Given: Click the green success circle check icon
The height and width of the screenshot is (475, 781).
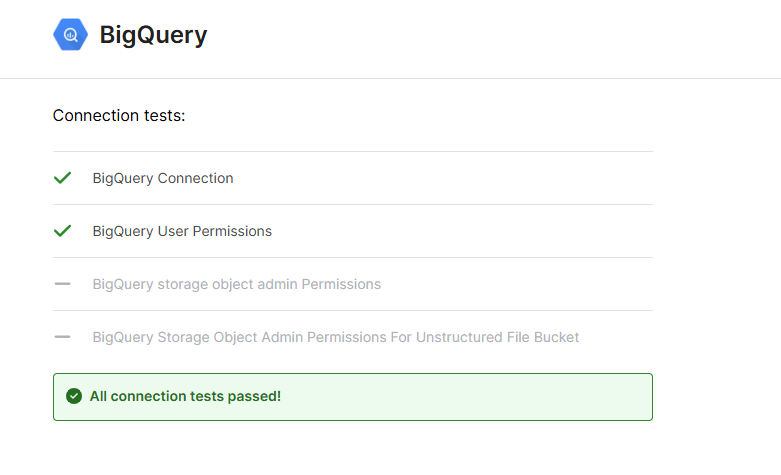Looking at the screenshot, I should [74, 396].
